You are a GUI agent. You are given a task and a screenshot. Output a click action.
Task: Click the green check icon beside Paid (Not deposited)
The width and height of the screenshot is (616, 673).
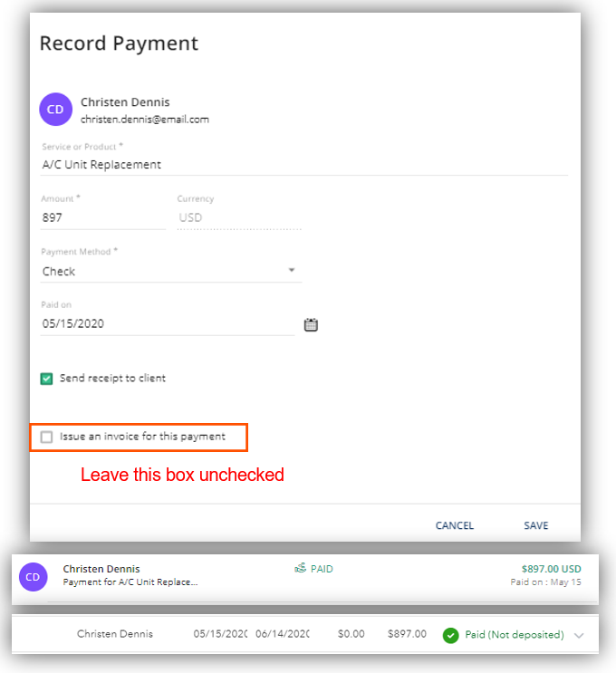450,635
